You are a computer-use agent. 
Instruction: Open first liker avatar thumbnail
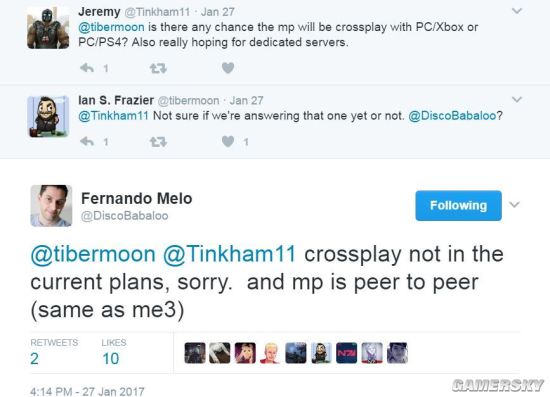(195, 353)
